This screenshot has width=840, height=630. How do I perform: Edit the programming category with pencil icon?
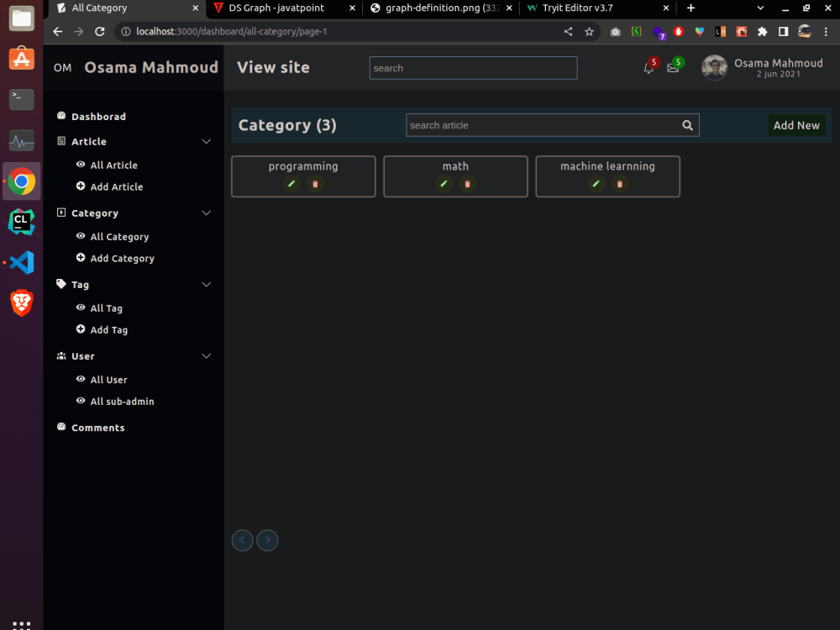(291, 184)
